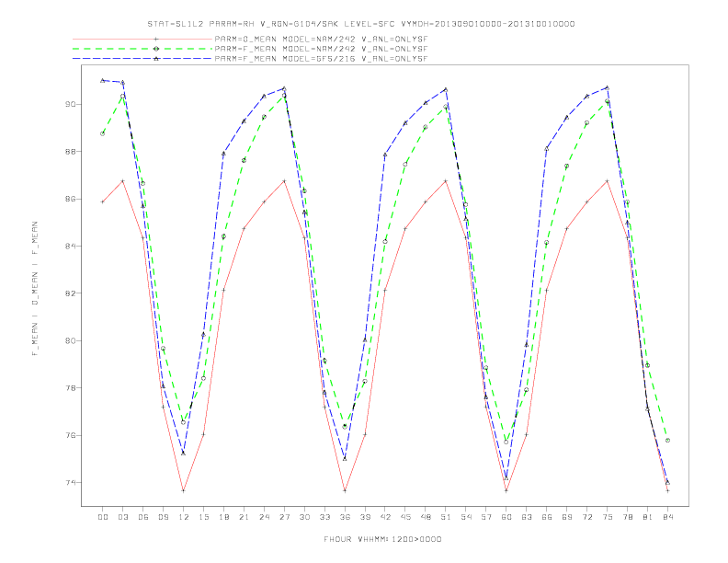Viewport: 728px width, 563px height.
Task: Click the red plus marker at forecast hour 51
Action: pos(446,180)
